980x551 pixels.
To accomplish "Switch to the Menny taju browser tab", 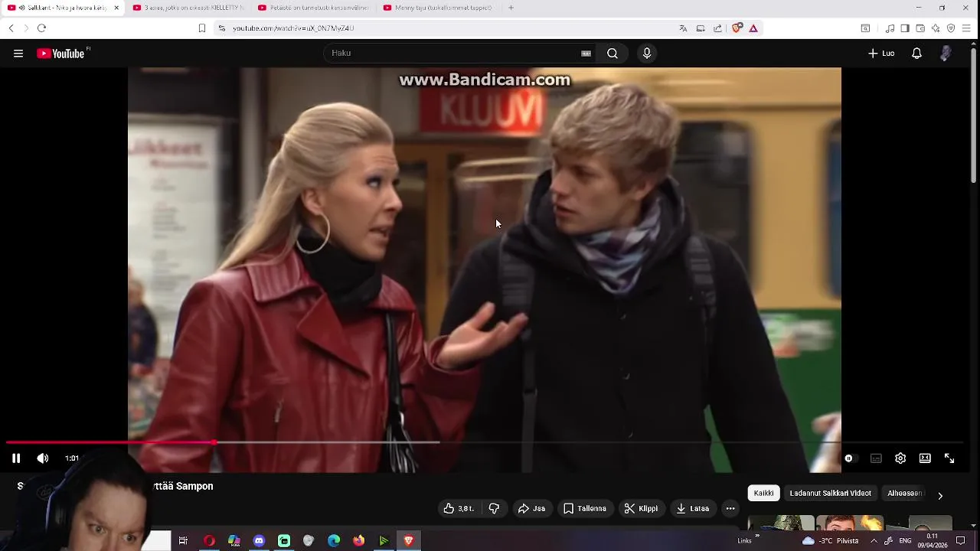I will point(438,8).
